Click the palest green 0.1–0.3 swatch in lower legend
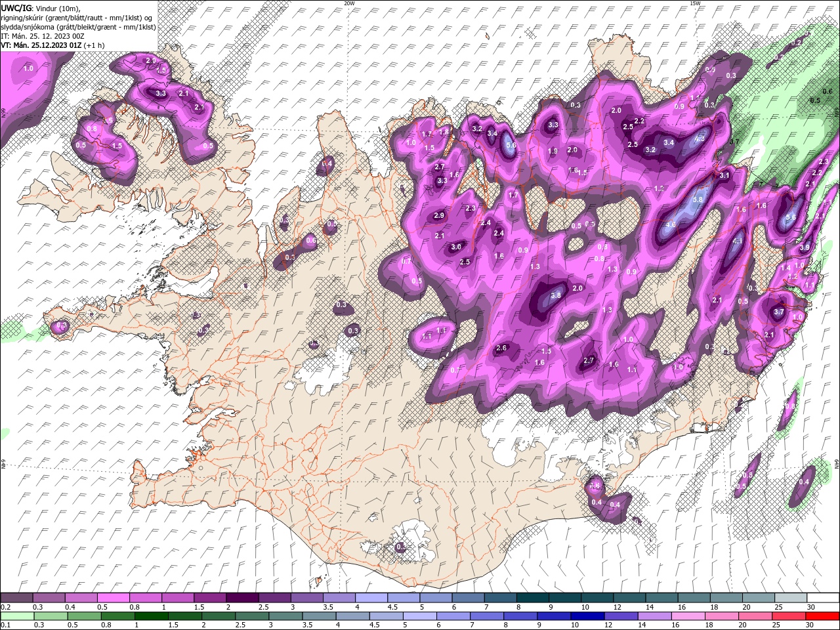Image resolution: width=840 pixels, height=630 pixels. [18, 616]
